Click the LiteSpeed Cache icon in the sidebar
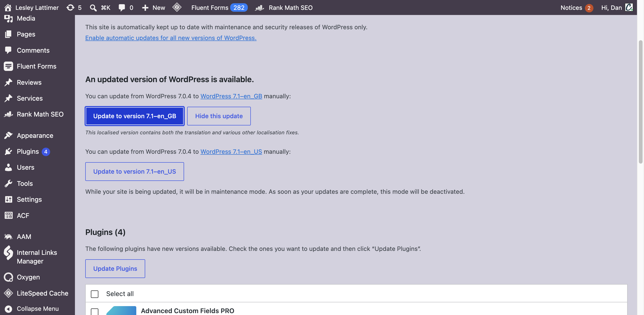The image size is (644, 315). (8, 293)
